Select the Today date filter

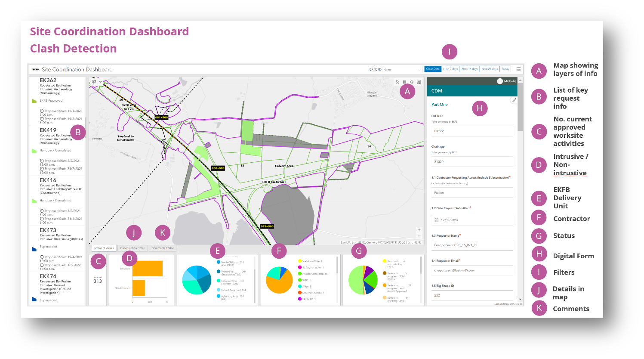click(505, 68)
